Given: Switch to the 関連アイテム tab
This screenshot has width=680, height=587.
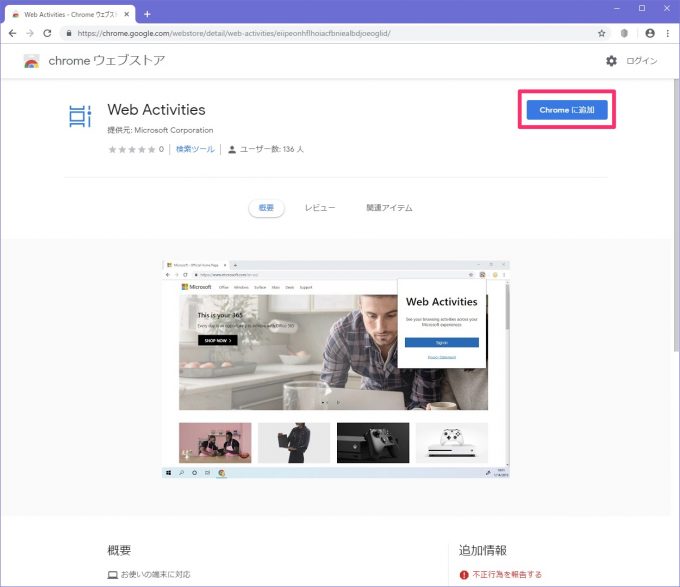Looking at the screenshot, I should [x=389, y=208].
